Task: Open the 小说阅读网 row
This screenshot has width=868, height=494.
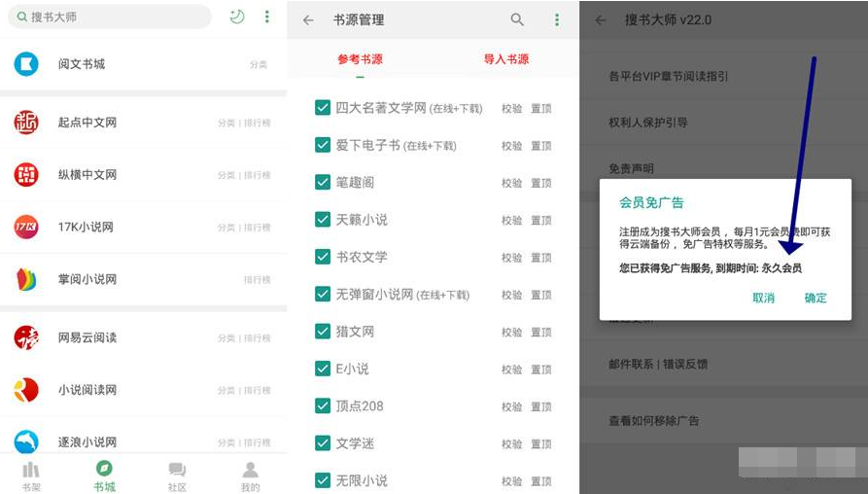Action: click(x=144, y=390)
